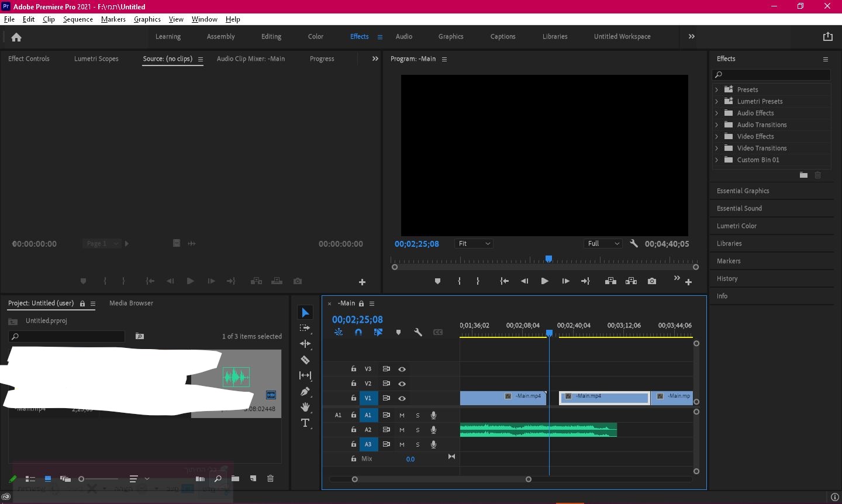Open Program Monitor settings wrench
842x504 pixels.
click(634, 243)
